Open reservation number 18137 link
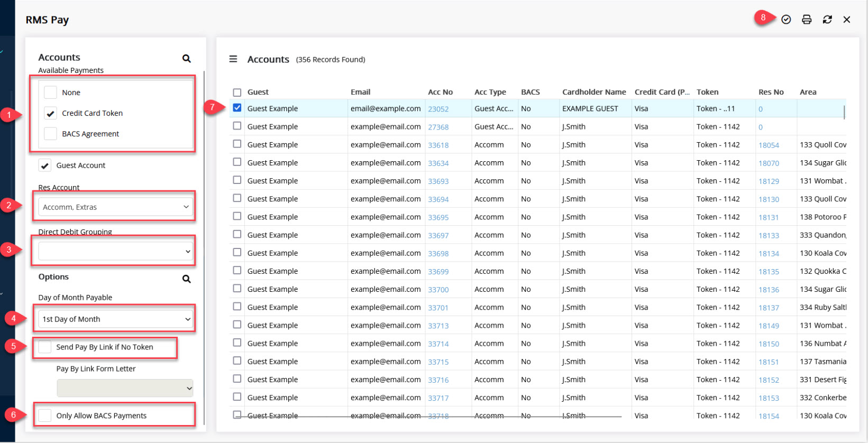 [x=769, y=308]
